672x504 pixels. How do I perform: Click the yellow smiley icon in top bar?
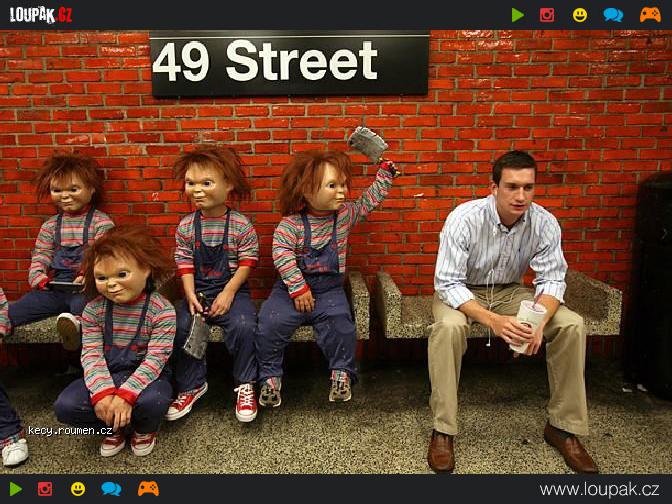(580, 15)
